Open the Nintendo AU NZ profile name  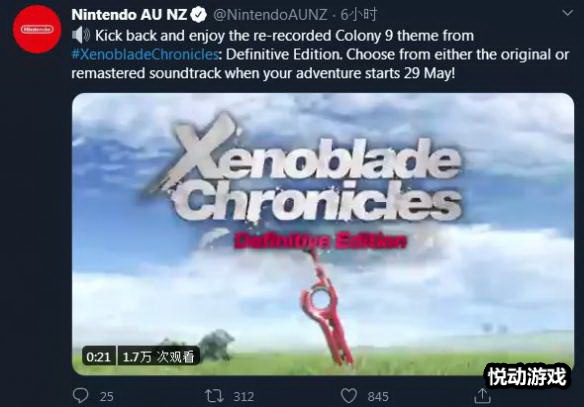click(x=129, y=15)
